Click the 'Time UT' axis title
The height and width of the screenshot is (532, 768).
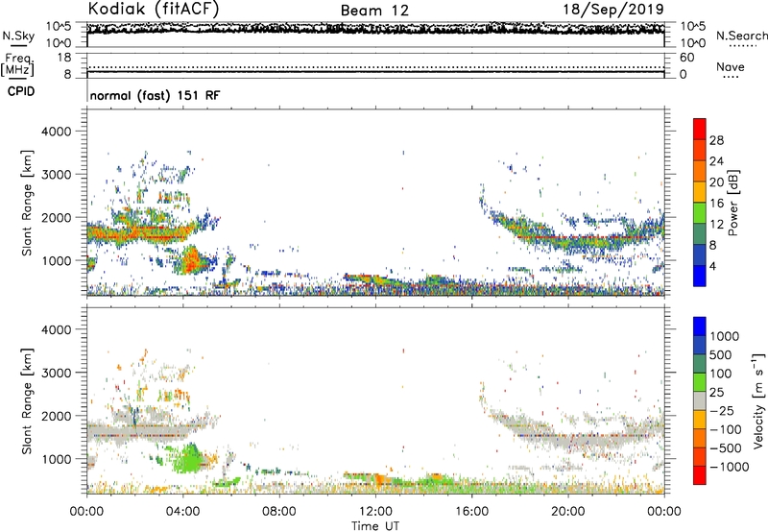tap(375, 526)
